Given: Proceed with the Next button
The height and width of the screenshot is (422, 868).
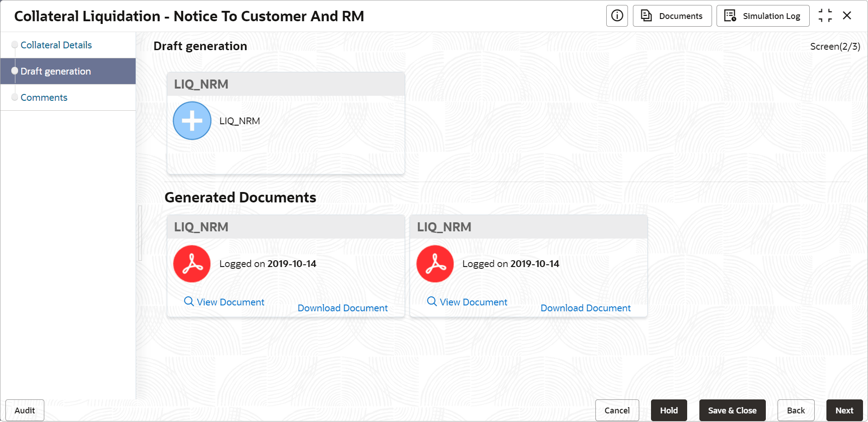Looking at the screenshot, I should pos(844,410).
